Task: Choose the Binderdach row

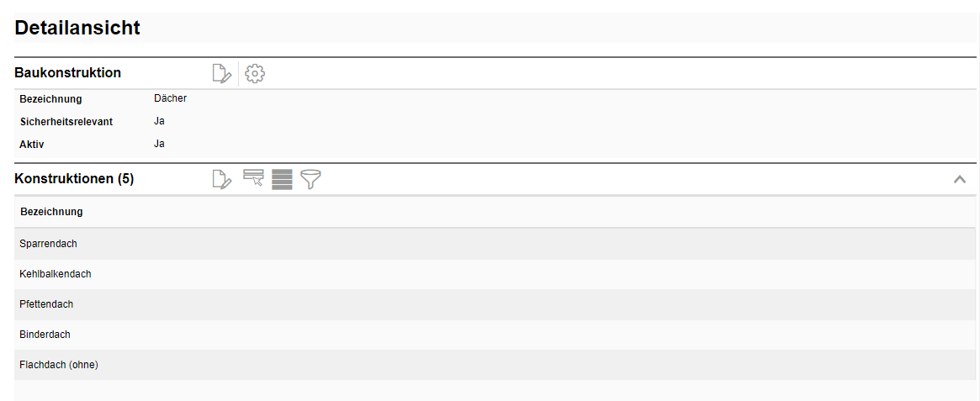Action: (45, 335)
